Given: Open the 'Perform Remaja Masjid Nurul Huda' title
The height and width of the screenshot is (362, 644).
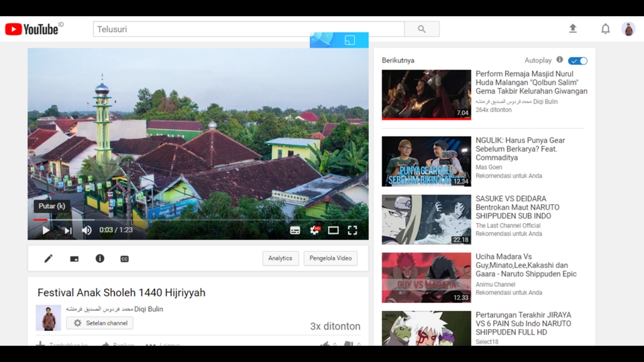Looking at the screenshot, I should 531,82.
